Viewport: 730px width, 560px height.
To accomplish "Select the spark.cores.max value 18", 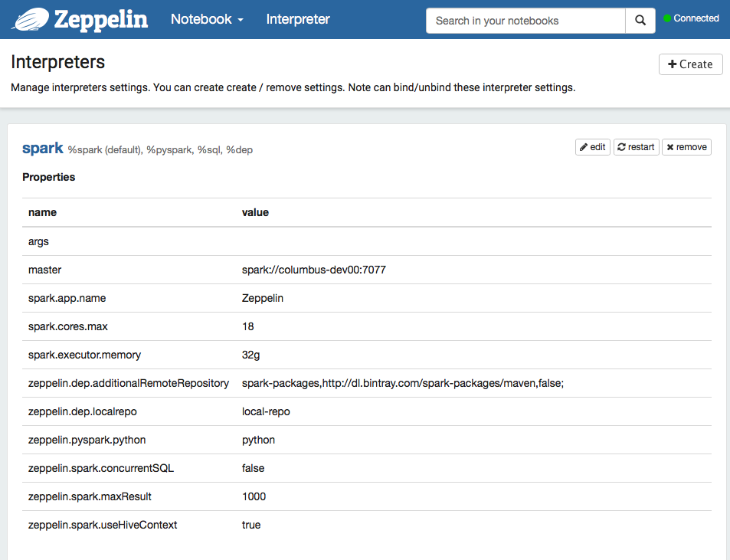I will (247, 327).
